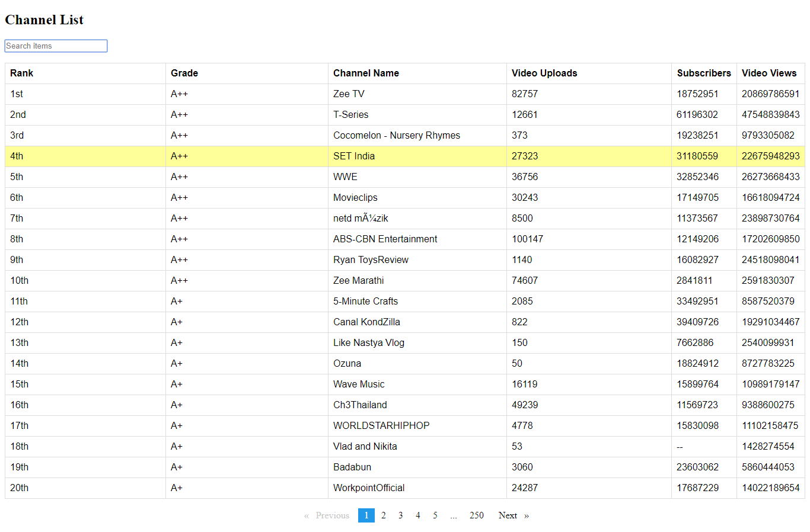Select subscribers value 61196302

697,115
